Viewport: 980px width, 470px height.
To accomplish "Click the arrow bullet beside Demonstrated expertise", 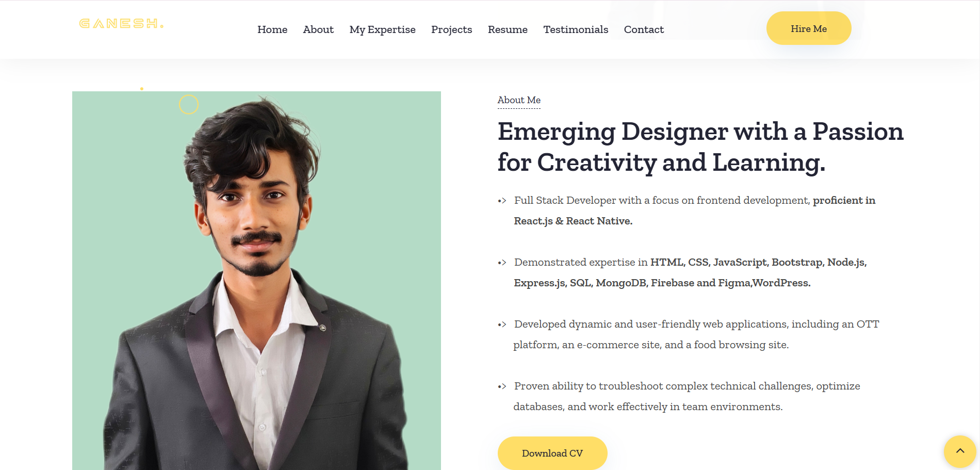I will (x=502, y=263).
